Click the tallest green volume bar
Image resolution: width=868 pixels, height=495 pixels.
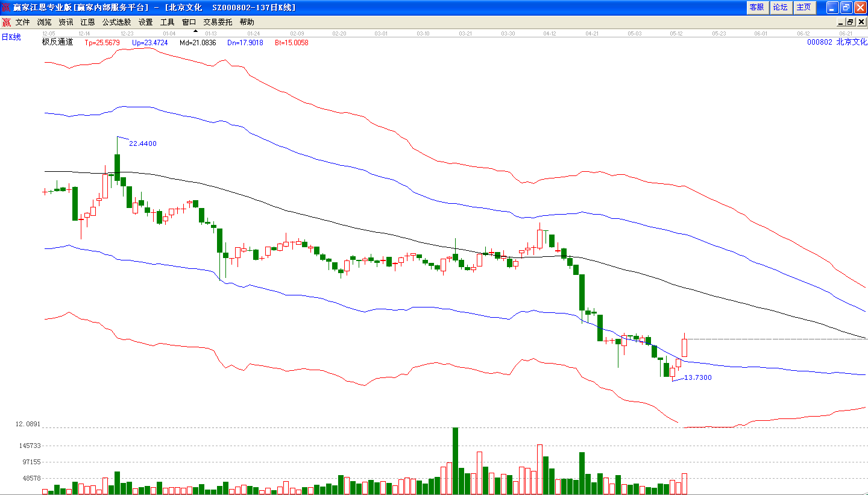pyautogui.click(x=456, y=461)
